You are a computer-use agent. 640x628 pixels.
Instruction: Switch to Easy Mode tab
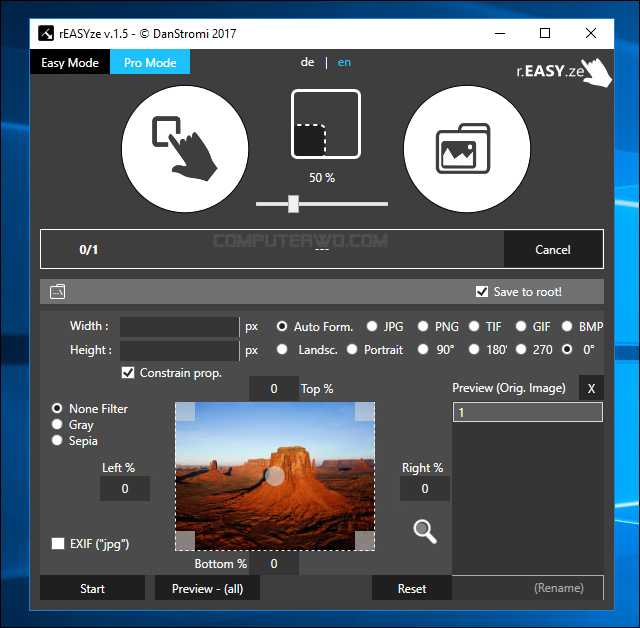click(70, 62)
